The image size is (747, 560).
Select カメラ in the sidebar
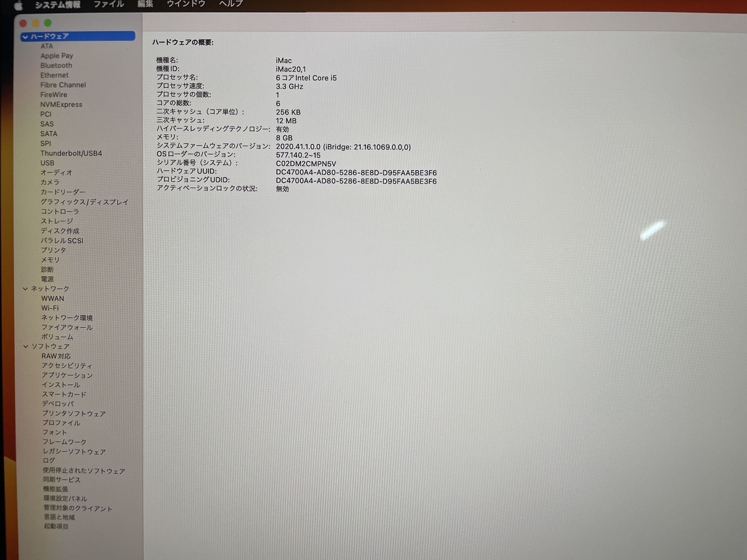point(50,182)
